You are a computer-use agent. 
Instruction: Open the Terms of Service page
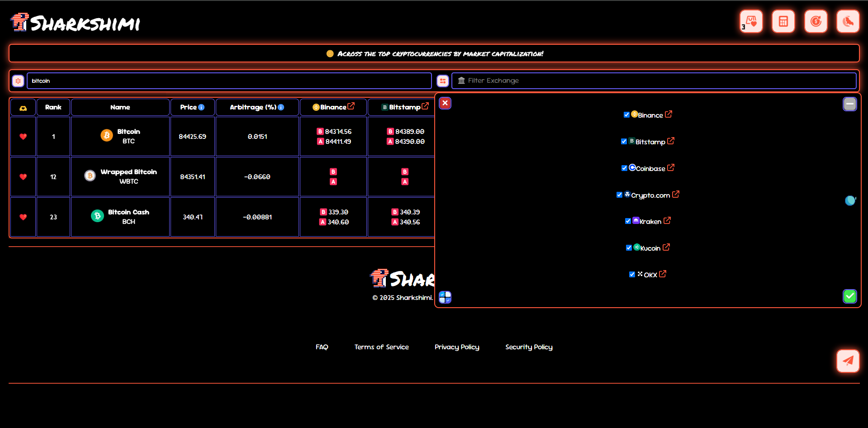coord(381,347)
